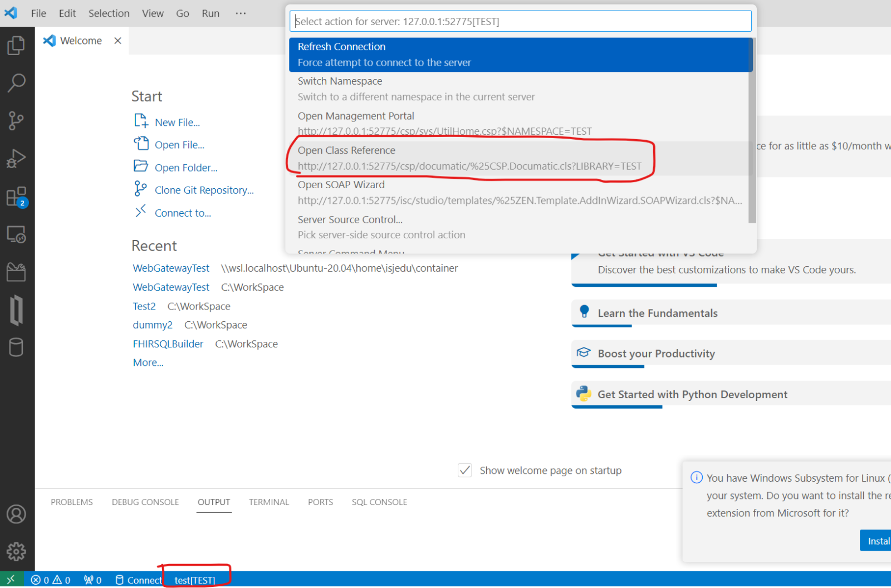Open the Run menu
The image size is (891, 588).
click(210, 13)
